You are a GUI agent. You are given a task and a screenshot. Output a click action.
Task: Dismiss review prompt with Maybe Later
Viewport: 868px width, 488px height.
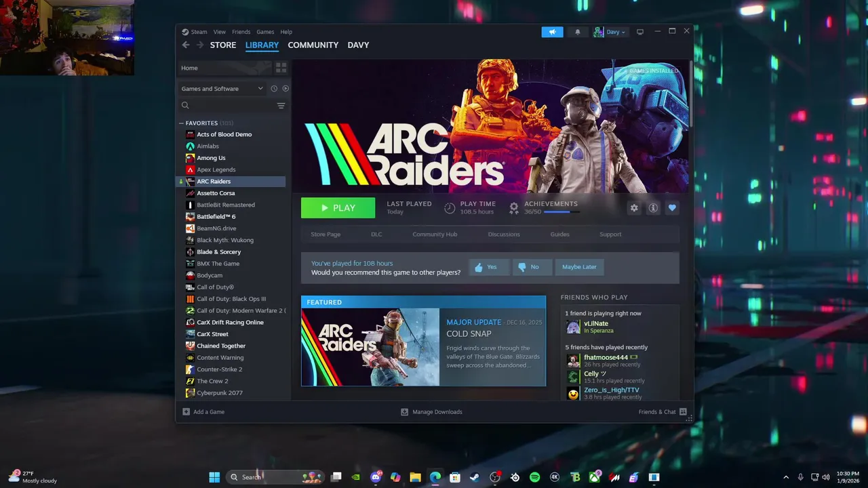tap(579, 267)
